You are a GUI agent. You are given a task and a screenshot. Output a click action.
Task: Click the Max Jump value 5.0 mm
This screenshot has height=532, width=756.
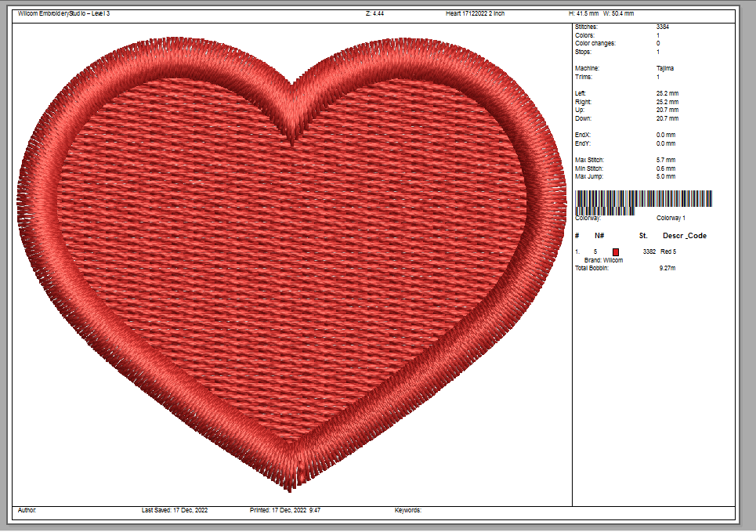coord(666,176)
